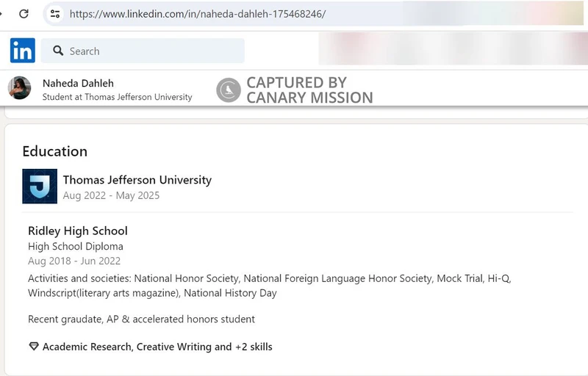Select the LinkedIn URL in the address bar
The width and height of the screenshot is (588, 376).
click(x=198, y=14)
